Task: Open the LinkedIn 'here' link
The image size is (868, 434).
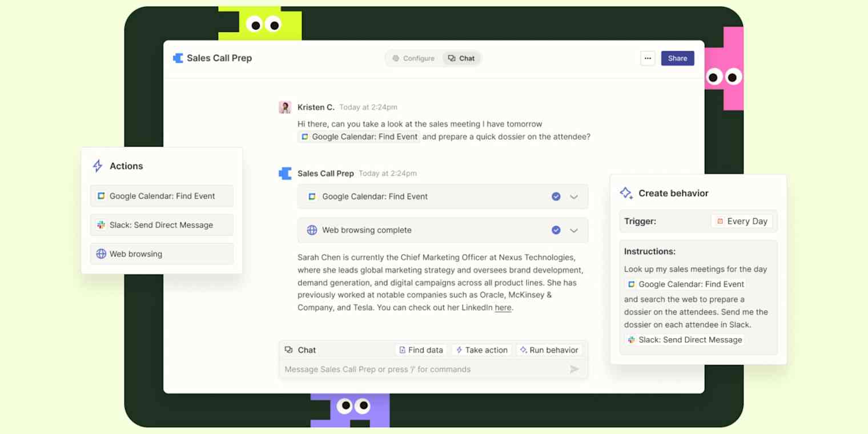Action: pos(503,308)
